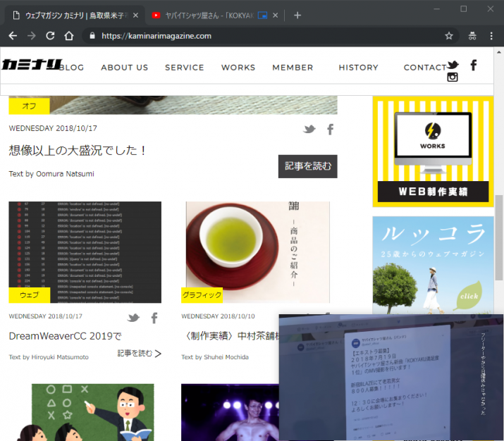Open the ABOUT US menu item
The width and height of the screenshot is (504, 441).
coord(124,68)
